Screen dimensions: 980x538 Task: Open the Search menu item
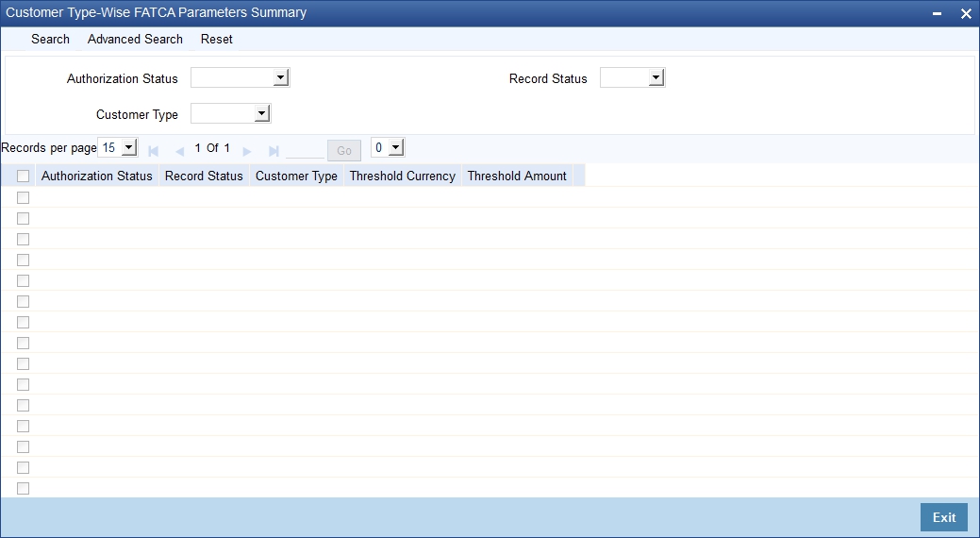pos(51,39)
